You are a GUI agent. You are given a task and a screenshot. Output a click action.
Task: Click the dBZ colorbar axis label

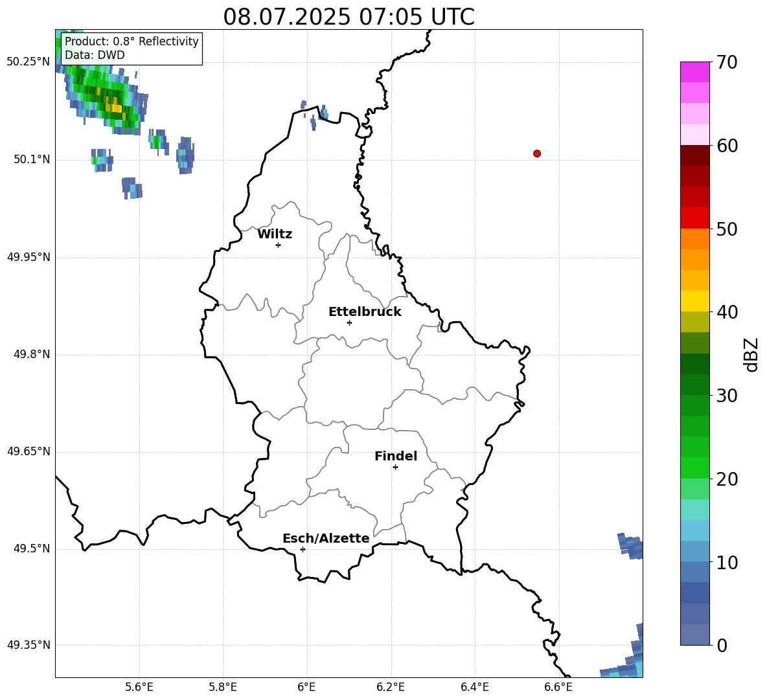[x=750, y=354]
